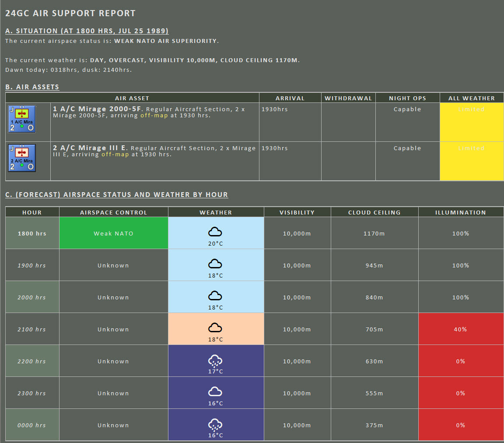Viewport: 504px width, 443px height.
Task: Click the 1930hrs arrival of Mirage 2000-5F
Action: (x=274, y=109)
